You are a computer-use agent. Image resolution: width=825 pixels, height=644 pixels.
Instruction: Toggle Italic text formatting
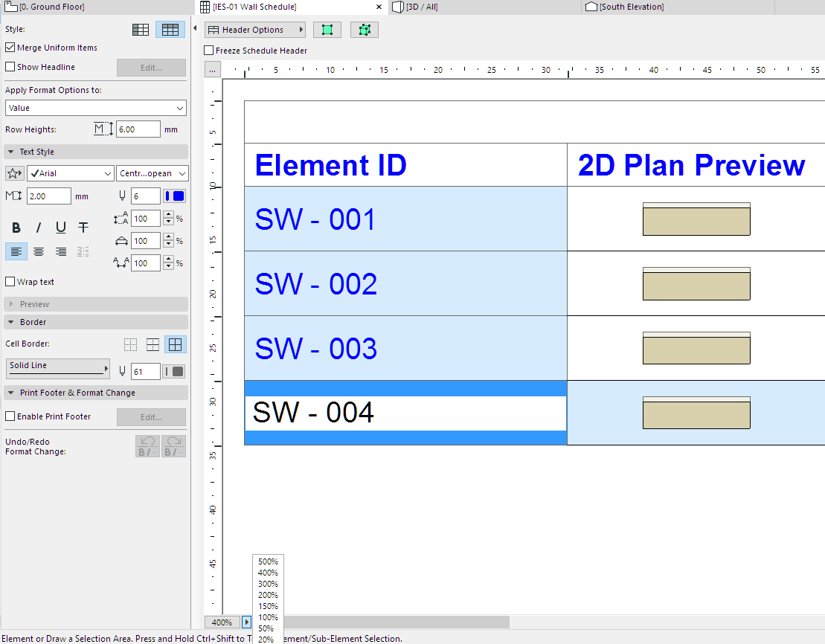pyautogui.click(x=39, y=228)
